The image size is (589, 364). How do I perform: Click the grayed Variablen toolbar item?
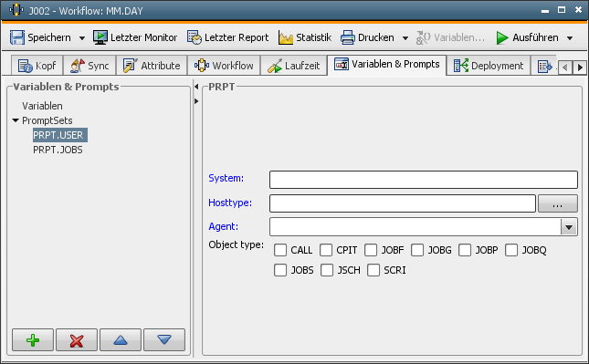450,37
